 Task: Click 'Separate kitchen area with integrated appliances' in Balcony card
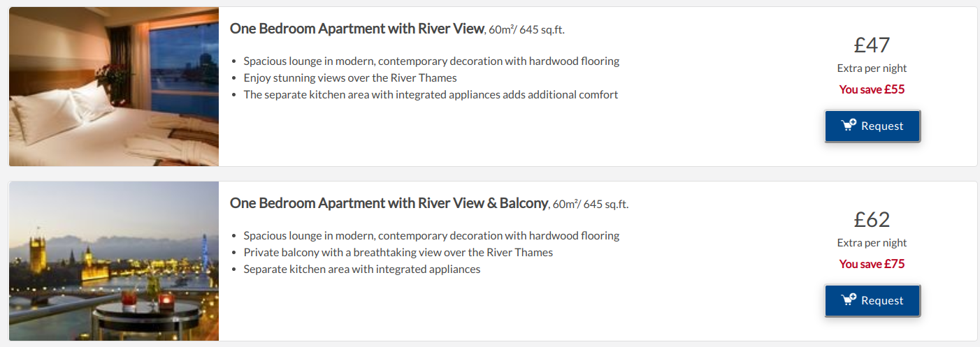pos(361,269)
